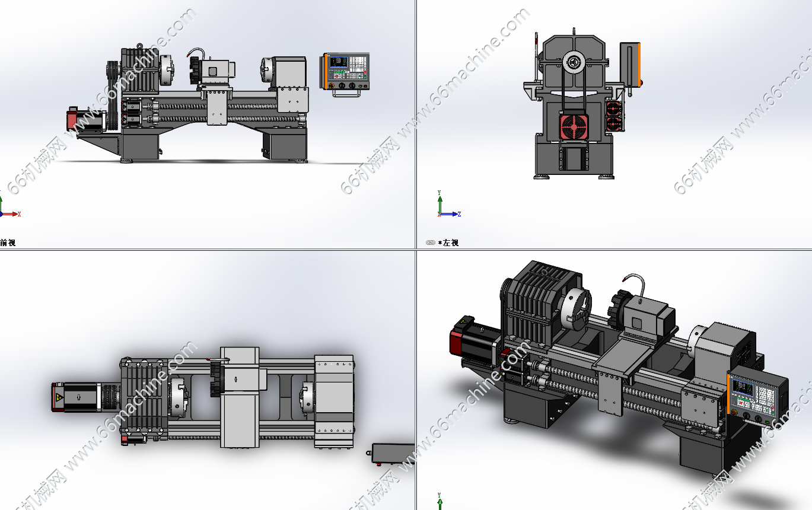
Task: Open the 前视 view orientation label
Action: pos(8,243)
